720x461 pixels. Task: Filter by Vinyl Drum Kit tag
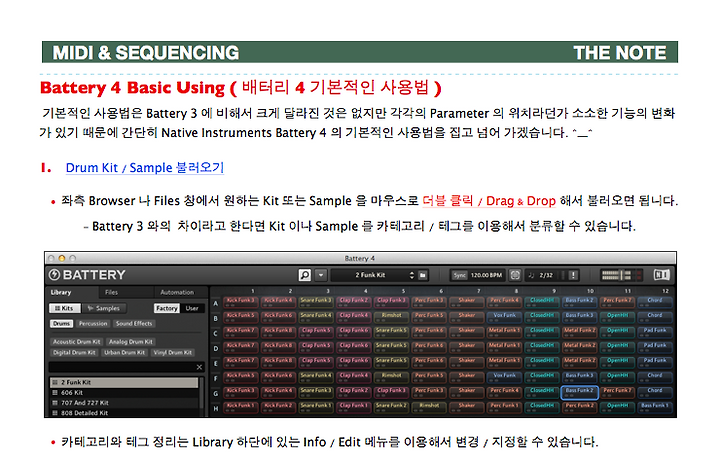coord(173,352)
